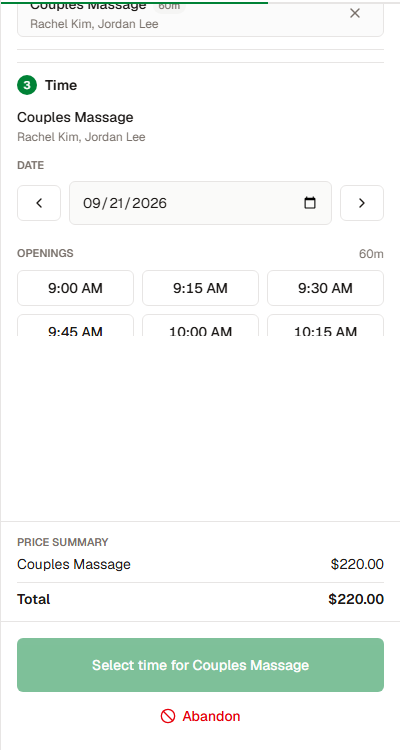Select the 9:45 AM opening
400x750 pixels.
pyautogui.click(x=76, y=326)
